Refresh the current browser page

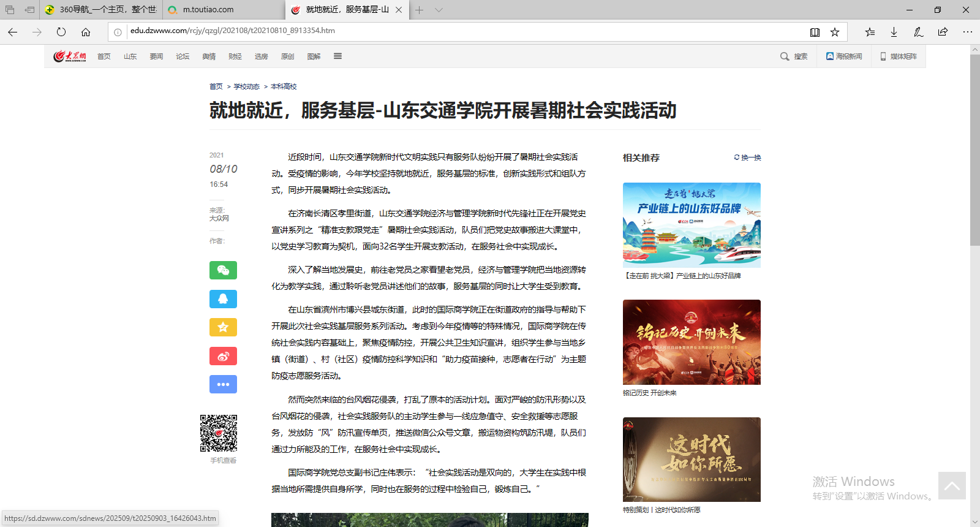pyautogui.click(x=61, y=32)
